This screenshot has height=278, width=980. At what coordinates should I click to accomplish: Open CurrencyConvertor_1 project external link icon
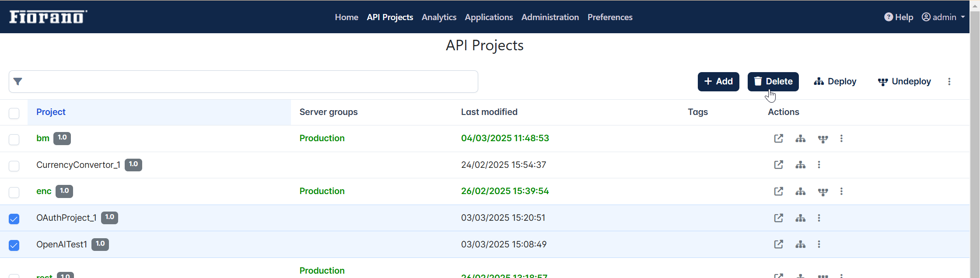click(x=778, y=165)
